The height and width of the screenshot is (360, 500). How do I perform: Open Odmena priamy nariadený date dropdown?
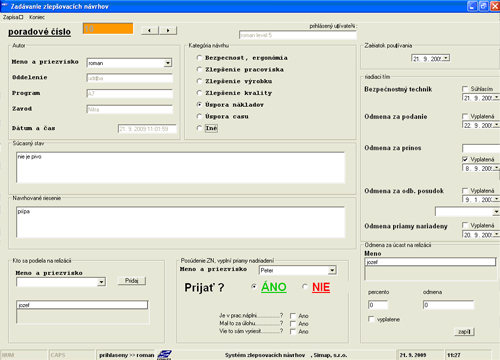[496, 235]
